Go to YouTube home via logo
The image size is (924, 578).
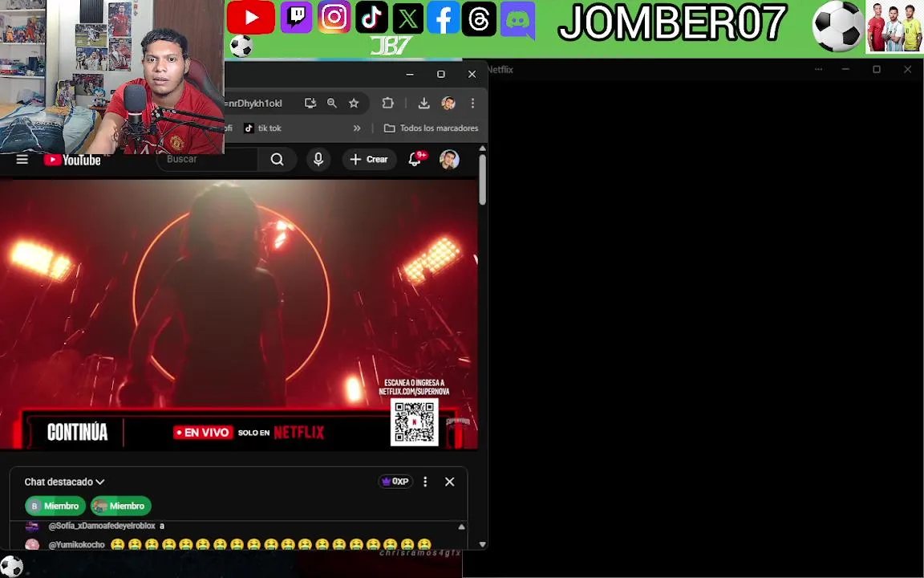[72, 160]
